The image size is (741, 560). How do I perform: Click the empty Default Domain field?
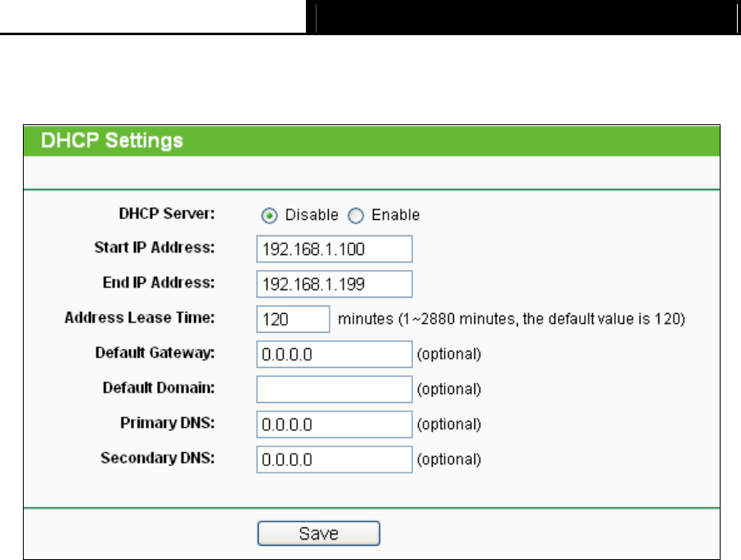pyautogui.click(x=335, y=389)
